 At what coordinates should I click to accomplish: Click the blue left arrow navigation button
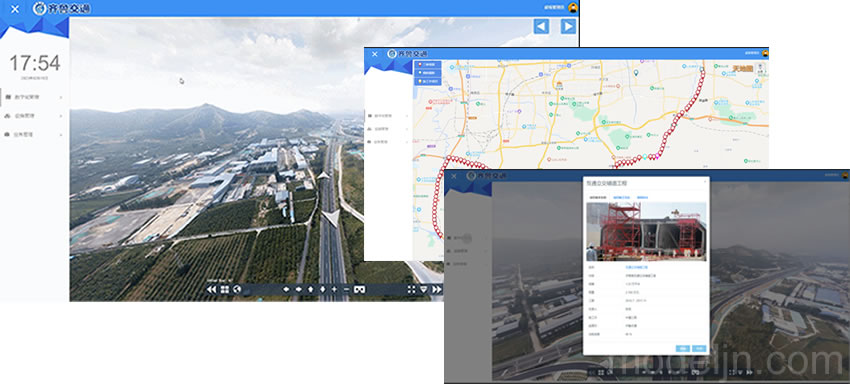click(x=541, y=26)
